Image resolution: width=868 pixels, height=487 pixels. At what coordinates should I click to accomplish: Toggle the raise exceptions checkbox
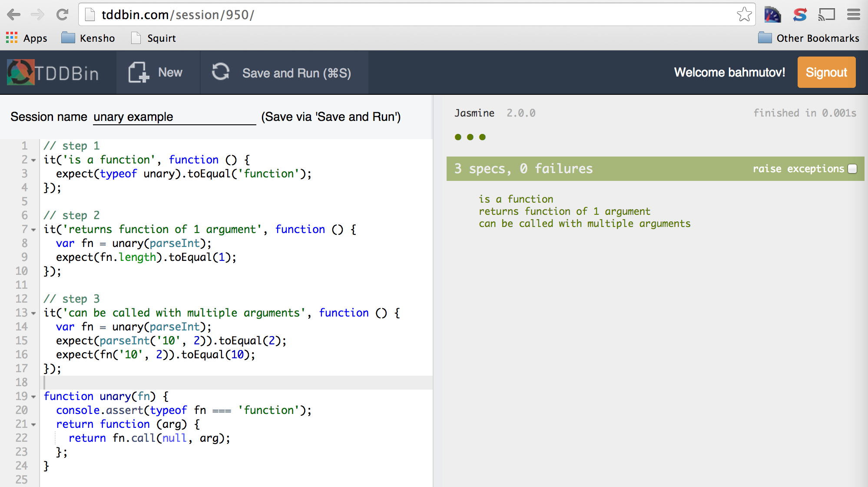[852, 169]
